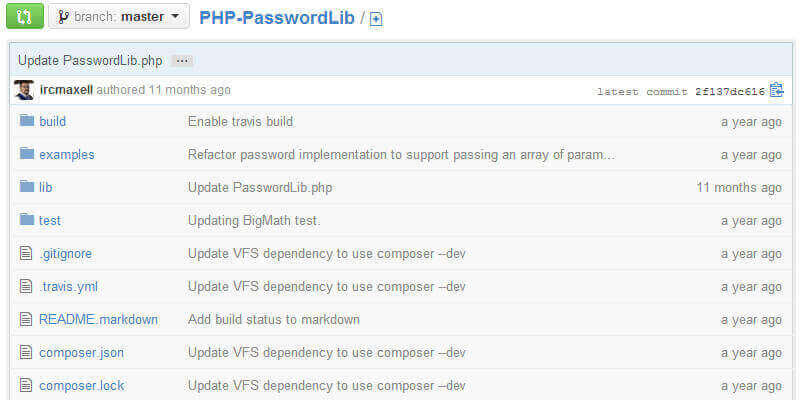Click the build folder icon
800x400 pixels.
pyautogui.click(x=27, y=121)
